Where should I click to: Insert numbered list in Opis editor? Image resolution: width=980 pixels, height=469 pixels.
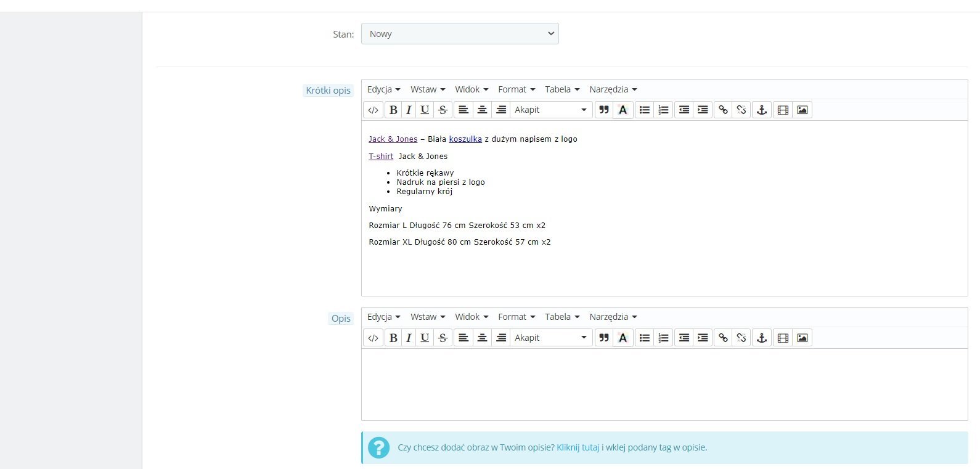663,338
